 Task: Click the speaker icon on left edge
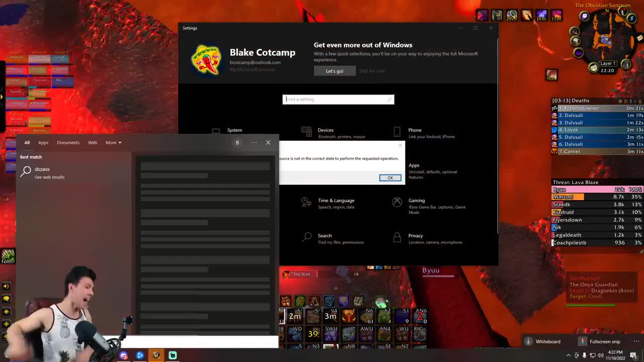[6, 286]
